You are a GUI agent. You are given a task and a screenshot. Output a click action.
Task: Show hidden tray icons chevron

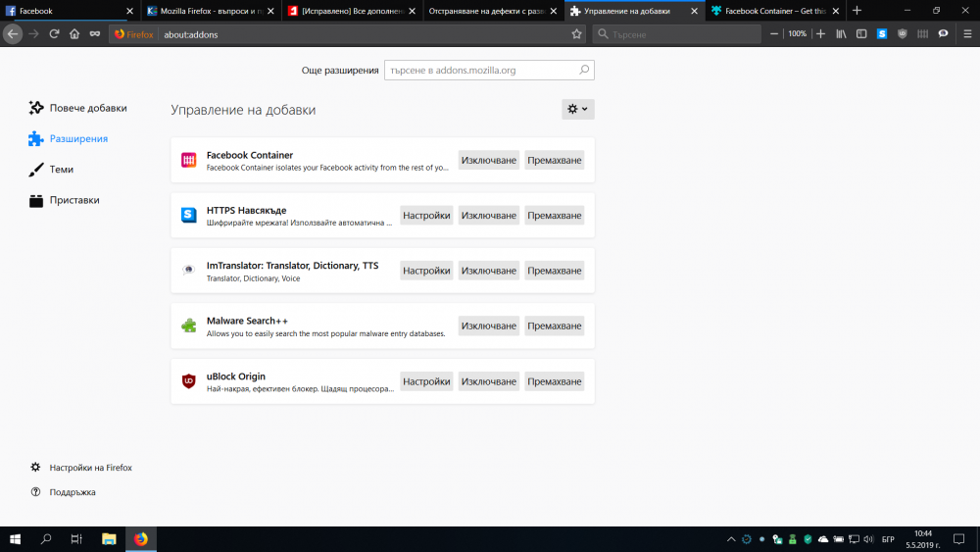tap(731, 539)
